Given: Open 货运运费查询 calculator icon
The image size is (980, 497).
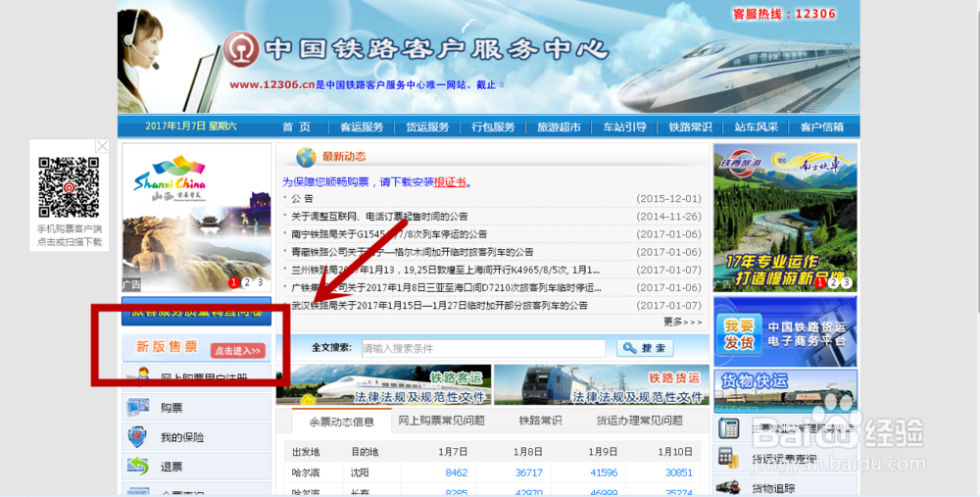Looking at the screenshot, I should pos(726,457).
